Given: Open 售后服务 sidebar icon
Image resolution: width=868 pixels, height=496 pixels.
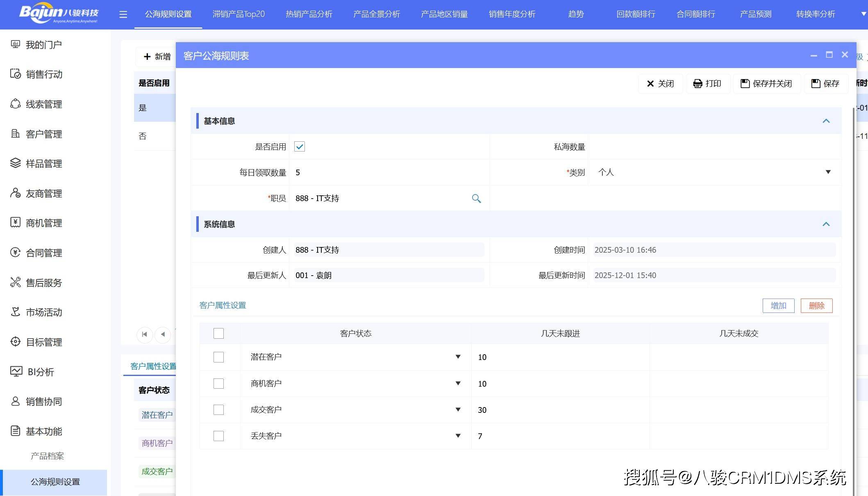Looking at the screenshot, I should [15, 283].
